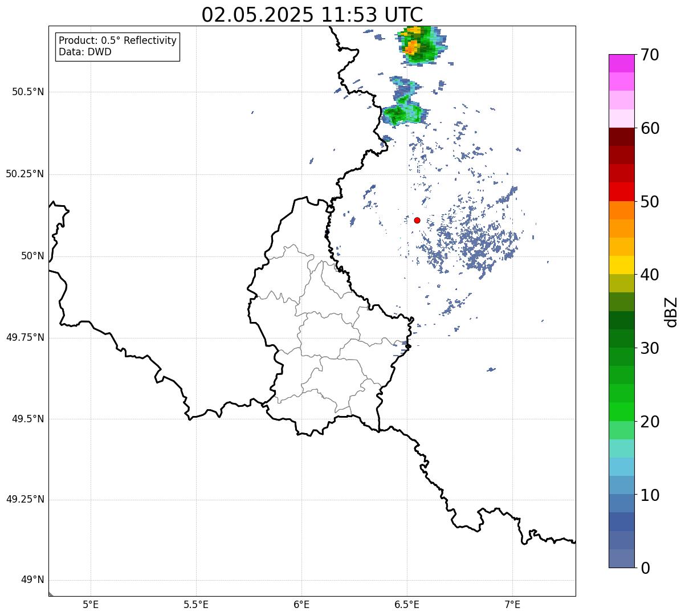Click the 50°N latitude label
The width and height of the screenshot is (685, 616).
coord(32,256)
